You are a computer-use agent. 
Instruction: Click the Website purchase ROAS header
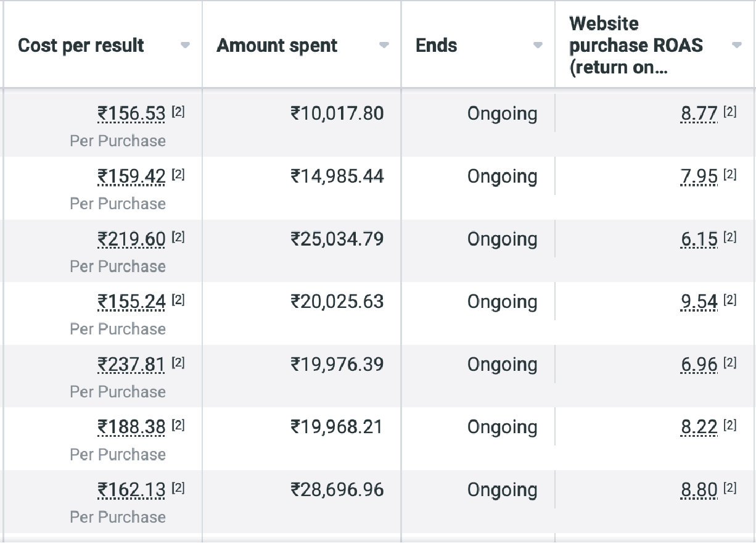tap(636, 46)
